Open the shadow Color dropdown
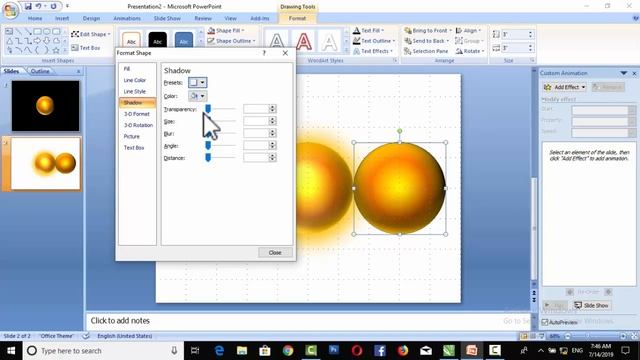Image resolution: width=640 pixels, height=360 pixels. coord(198,96)
